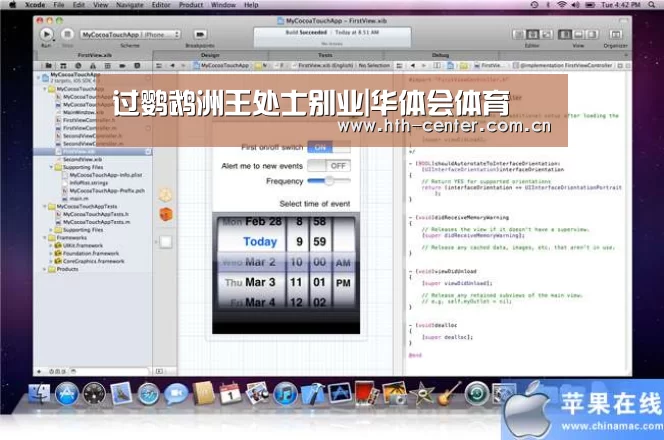Open the File menu
The height and width of the screenshot is (440, 664).
tap(59, 5)
